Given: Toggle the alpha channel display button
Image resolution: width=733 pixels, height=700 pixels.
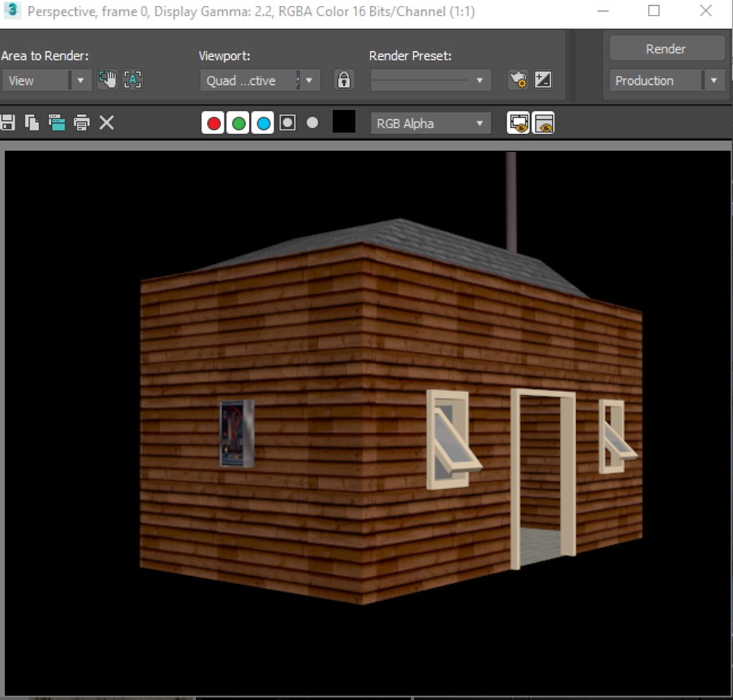Looking at the screenshot, I should (288, 123).
